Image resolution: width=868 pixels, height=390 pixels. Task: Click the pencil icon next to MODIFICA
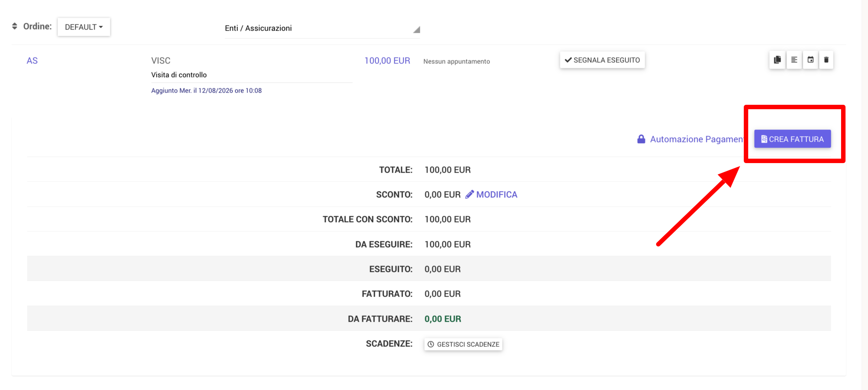(469, 194)
